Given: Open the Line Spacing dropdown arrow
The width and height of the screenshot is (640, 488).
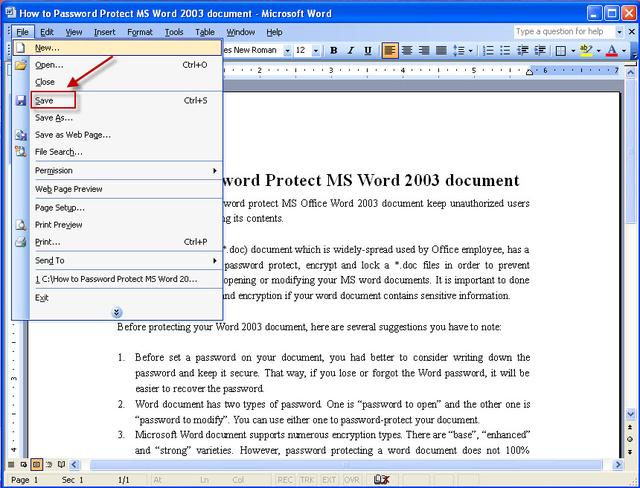Looking at the screenshot, I should tap(471, 51).
